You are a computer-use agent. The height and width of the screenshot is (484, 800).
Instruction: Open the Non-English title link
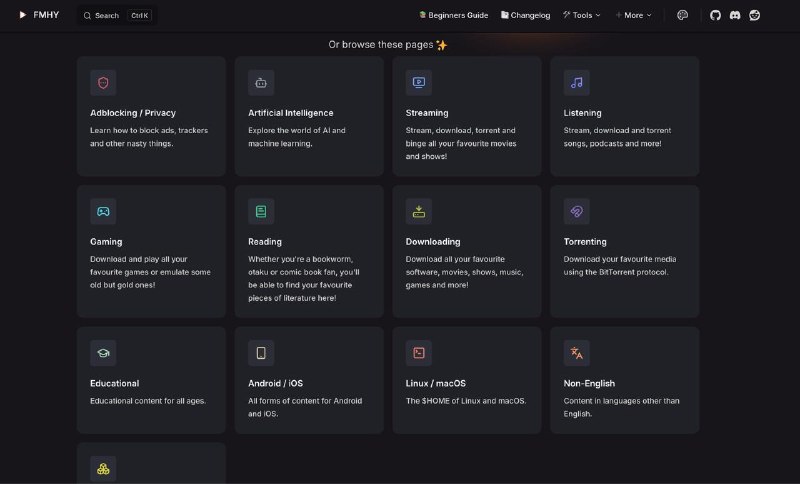pos(589,384)
